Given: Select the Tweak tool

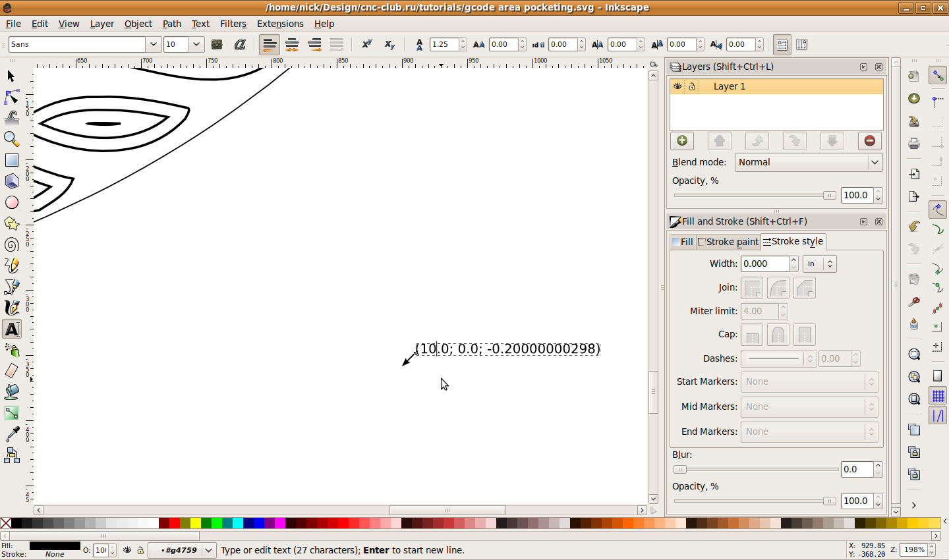Looking at the screenshot, I should click(x=11, y=119).
